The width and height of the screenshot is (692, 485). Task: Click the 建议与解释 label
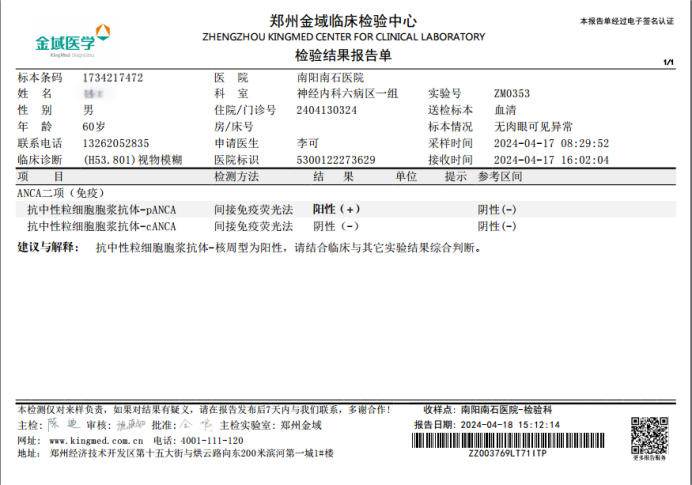point(48,247)
